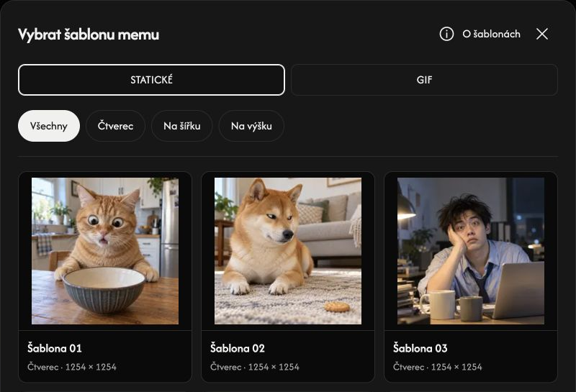The height and width of the screenshot is (392, 576).
Task: Filter templates by Na šířku
Action: (182, 126)
